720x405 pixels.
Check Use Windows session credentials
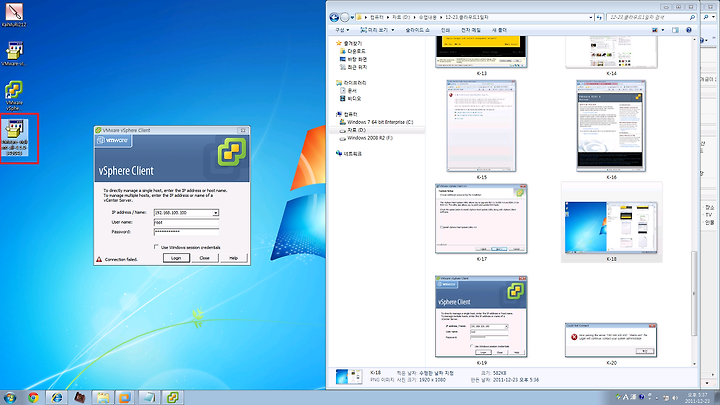pos(156,247)
